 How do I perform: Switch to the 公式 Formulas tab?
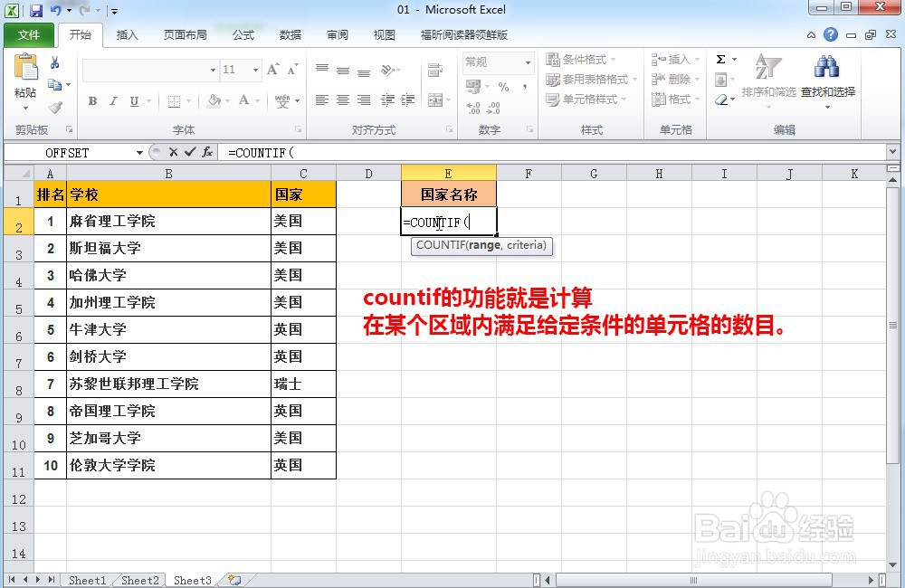243,35
